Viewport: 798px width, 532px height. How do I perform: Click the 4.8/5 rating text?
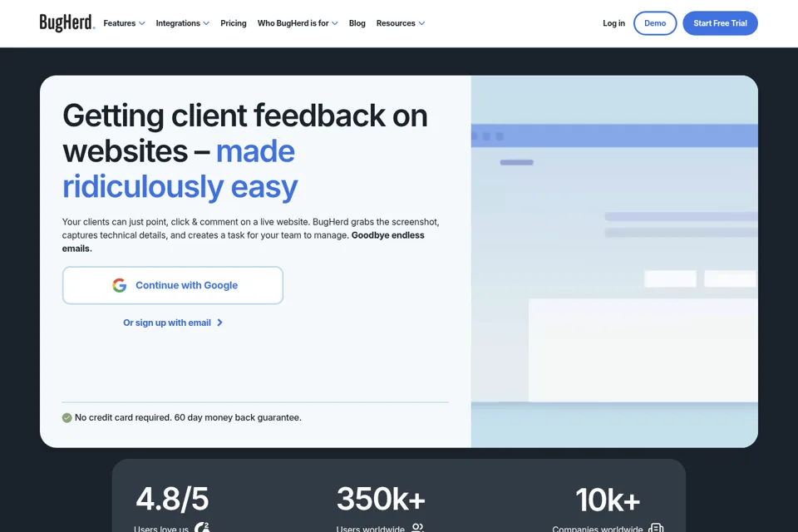[x=172, y=499]
